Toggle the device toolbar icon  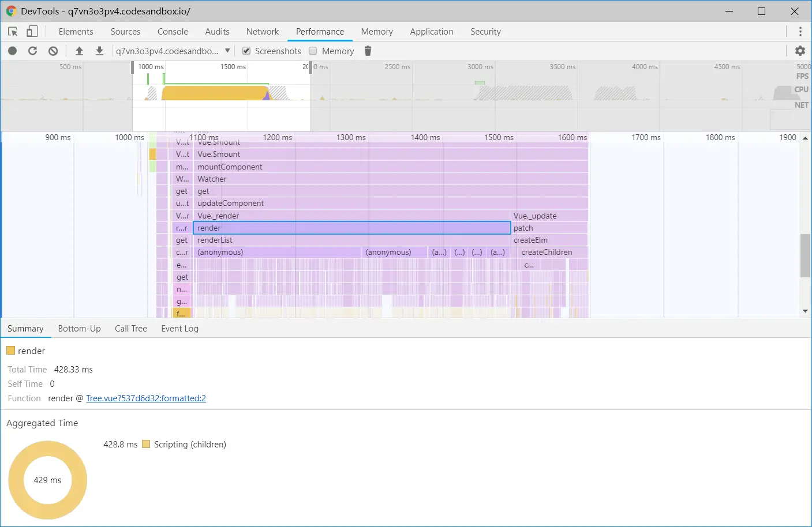click(x=32, y=32)
